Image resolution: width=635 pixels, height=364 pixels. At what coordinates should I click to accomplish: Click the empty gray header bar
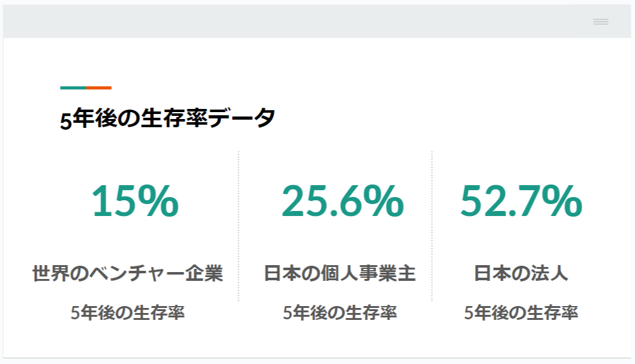point(296,21)
